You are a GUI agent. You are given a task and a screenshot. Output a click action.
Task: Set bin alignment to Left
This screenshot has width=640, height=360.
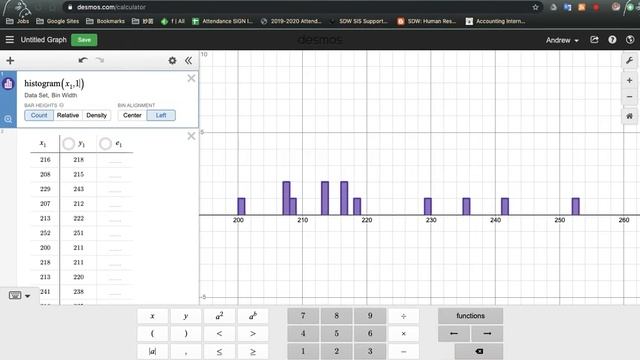[x=161, y=116]
